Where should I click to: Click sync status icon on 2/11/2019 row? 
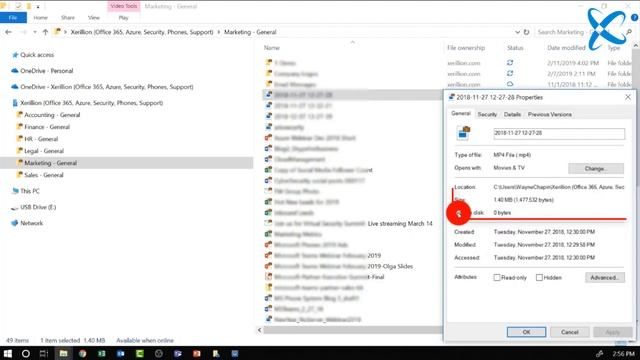(x=510, y=63)
